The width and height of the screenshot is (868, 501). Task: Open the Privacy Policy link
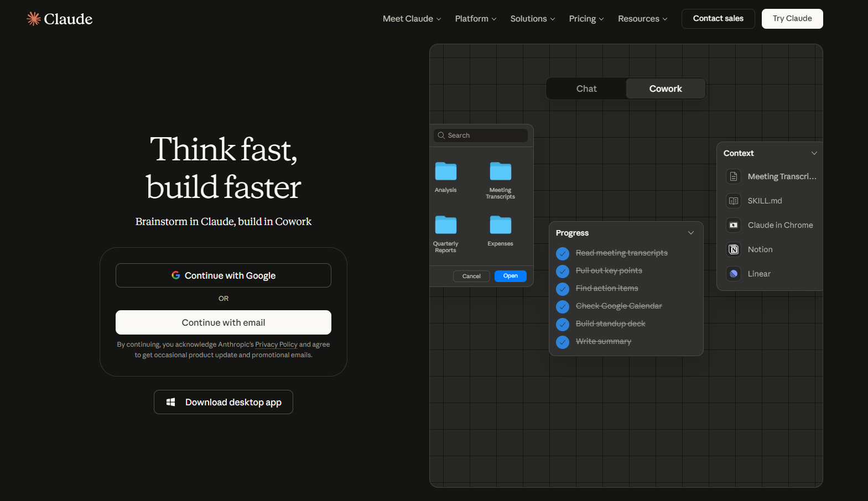coord(276,345)
